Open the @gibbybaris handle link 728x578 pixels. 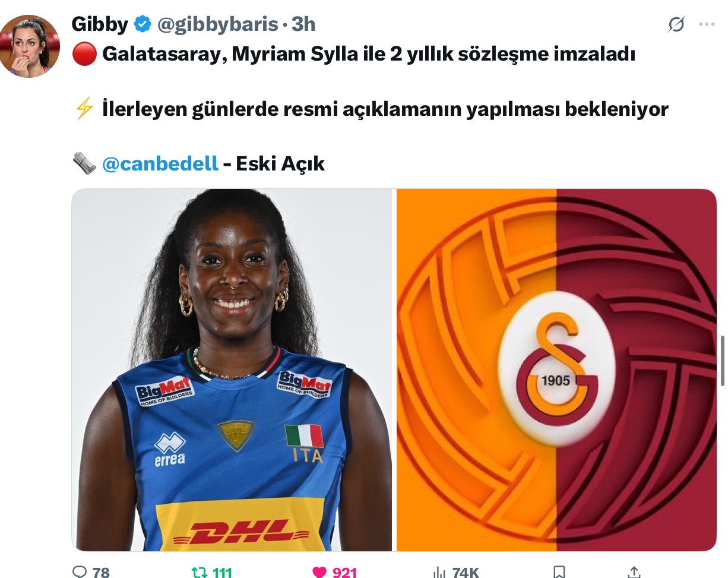pyautogui.click(x=217, y=24)
